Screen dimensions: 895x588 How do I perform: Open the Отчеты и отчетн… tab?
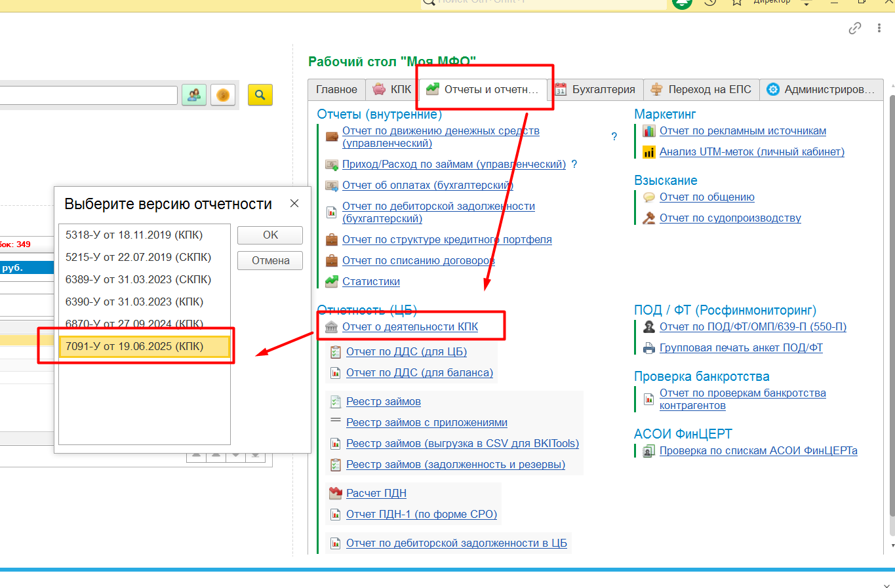[483, 90]
